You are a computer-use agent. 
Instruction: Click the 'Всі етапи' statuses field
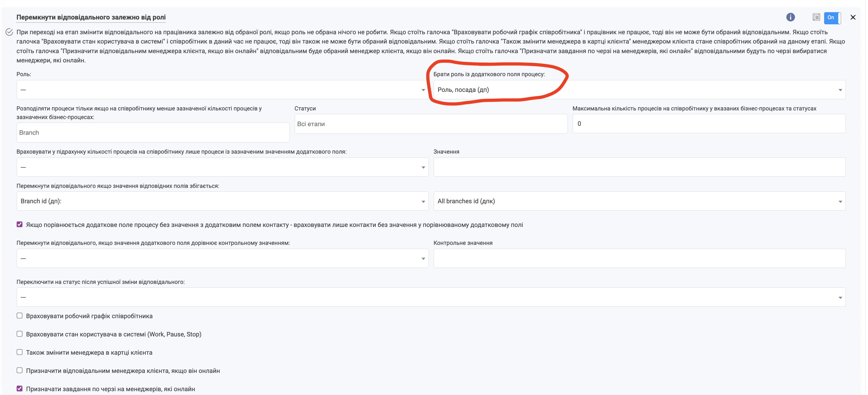coord(430,124)
